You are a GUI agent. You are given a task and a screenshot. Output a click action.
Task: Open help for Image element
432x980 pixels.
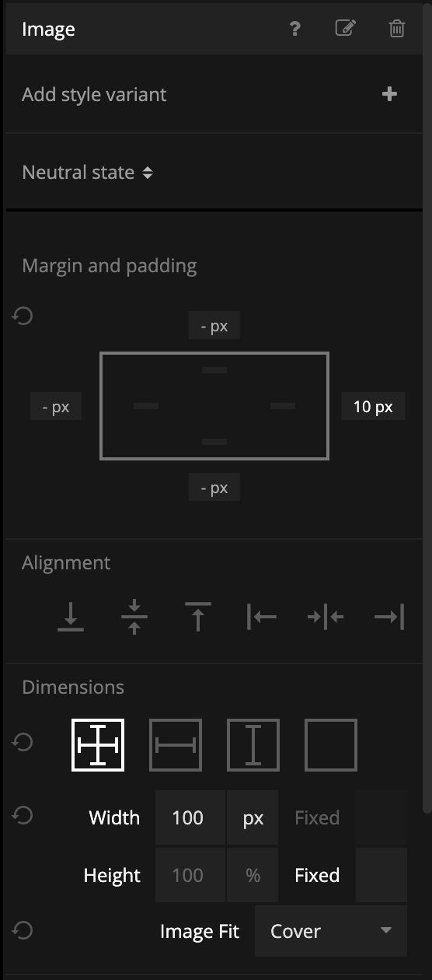pos(295,29)
